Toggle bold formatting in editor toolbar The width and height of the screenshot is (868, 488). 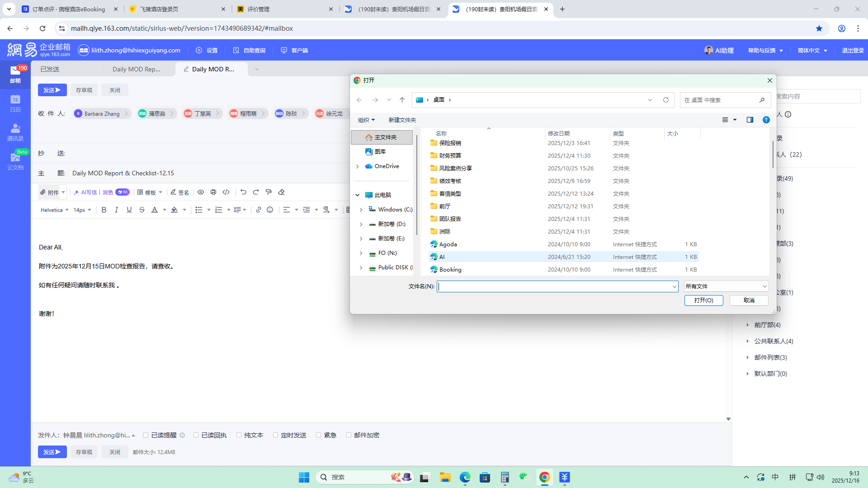point(104,210)
